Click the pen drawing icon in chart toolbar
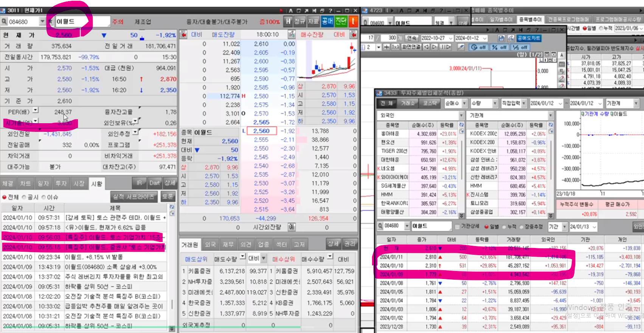The width and height of the screenshot is (644, 333). tap(461, 47)
